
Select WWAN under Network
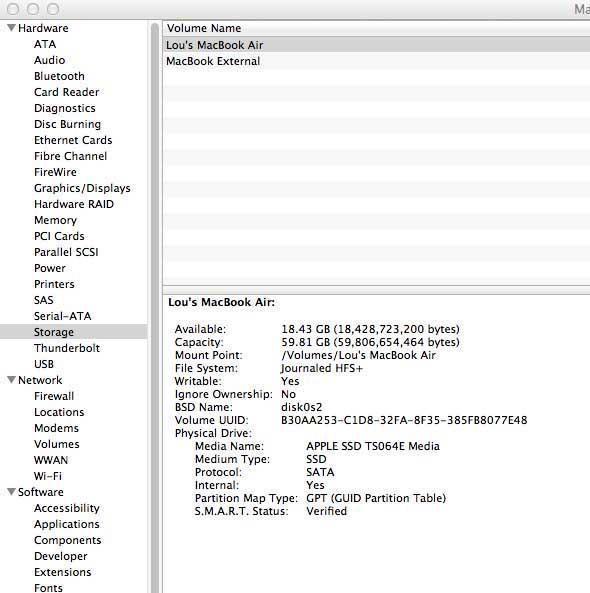51,460
